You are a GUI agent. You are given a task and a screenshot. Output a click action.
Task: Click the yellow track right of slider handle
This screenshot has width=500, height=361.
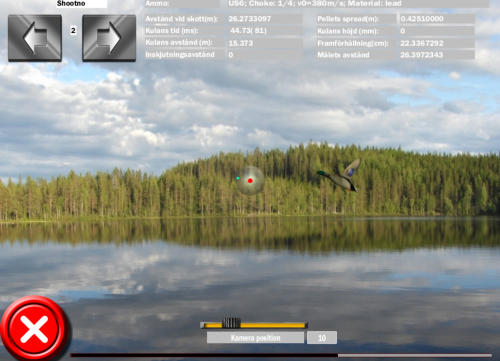pos(273,325)
